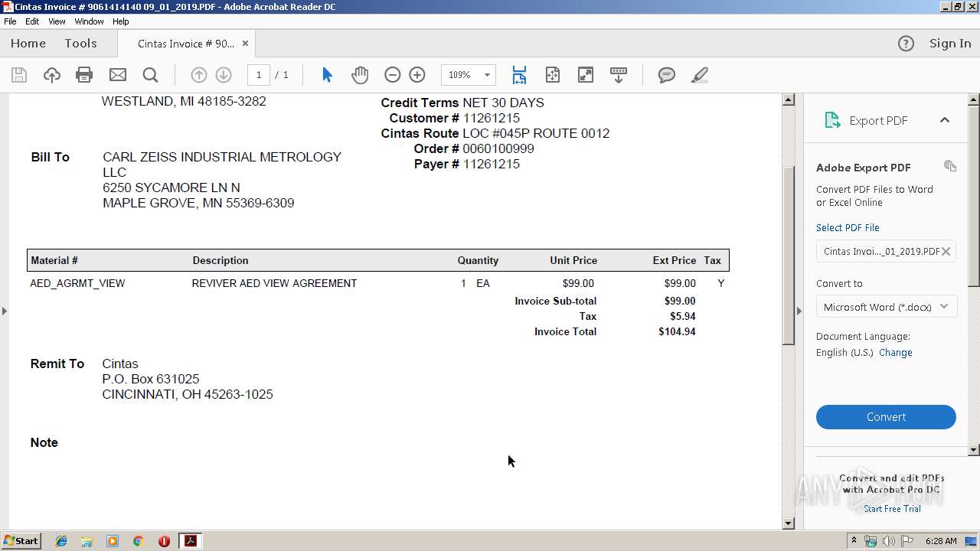This screenshot has height=551, width=980.
Task: Zoom out with minus icon
Action: pyautogui.click(x=392, y=75)
